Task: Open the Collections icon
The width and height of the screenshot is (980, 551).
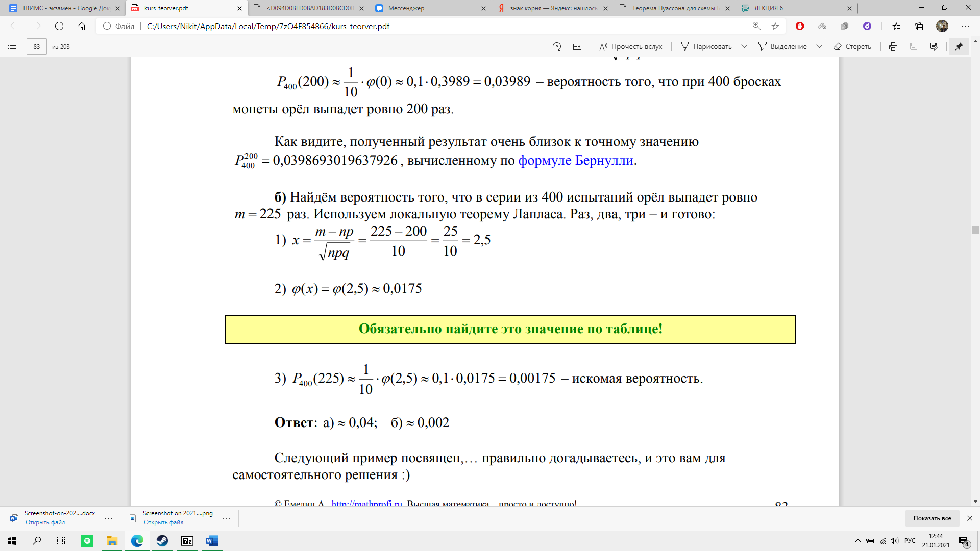Action: 919,26
